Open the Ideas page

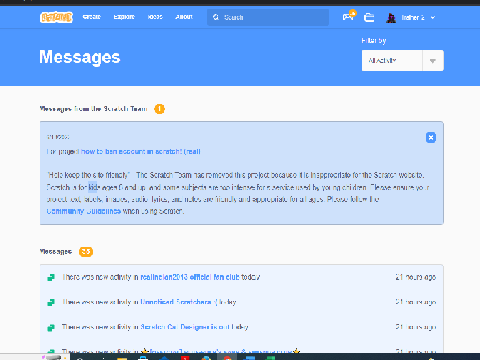(x=155, y=17)
